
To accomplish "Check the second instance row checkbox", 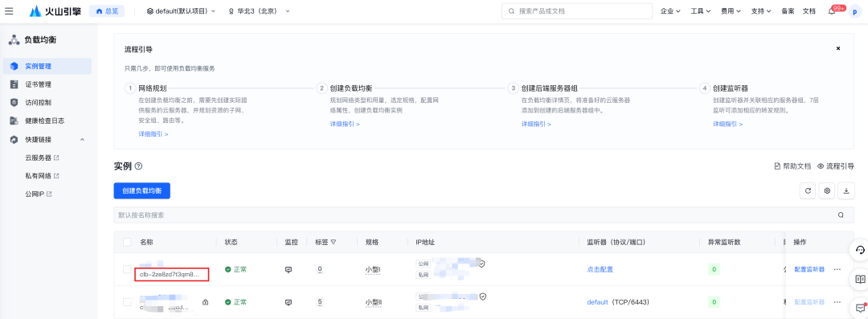I will (x=127, y=302).
